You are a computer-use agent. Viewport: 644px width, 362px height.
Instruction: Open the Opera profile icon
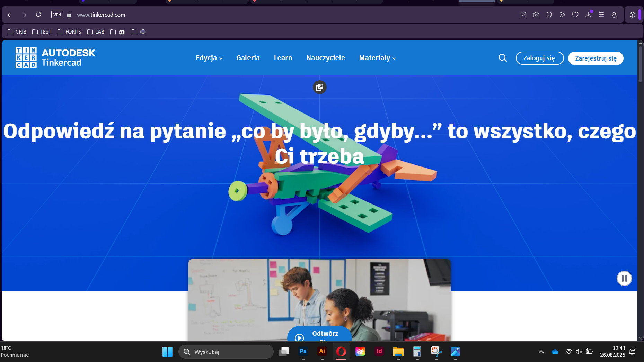click(614, 15)
